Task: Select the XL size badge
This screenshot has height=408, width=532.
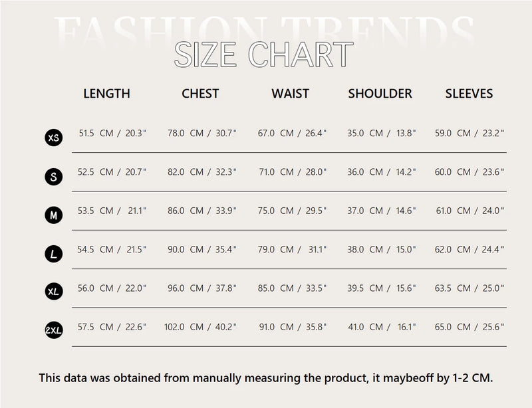Action: [x=54, y=292]
